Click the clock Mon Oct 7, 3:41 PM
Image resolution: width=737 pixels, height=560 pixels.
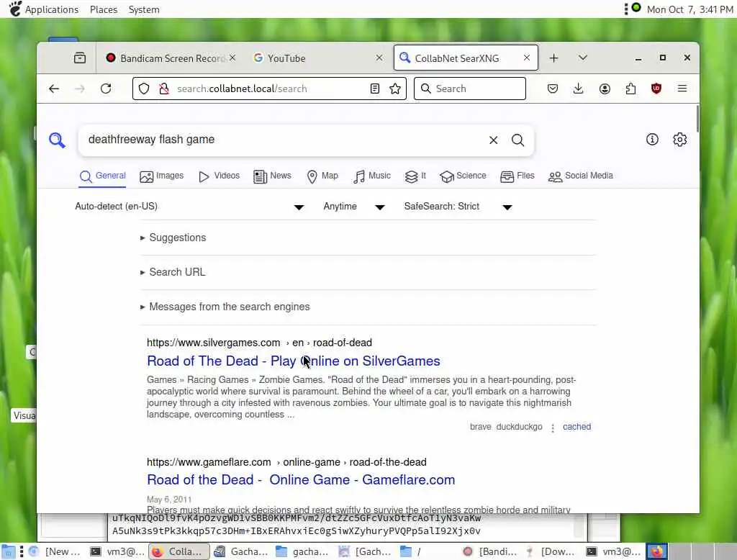click(x=689, y=9)
